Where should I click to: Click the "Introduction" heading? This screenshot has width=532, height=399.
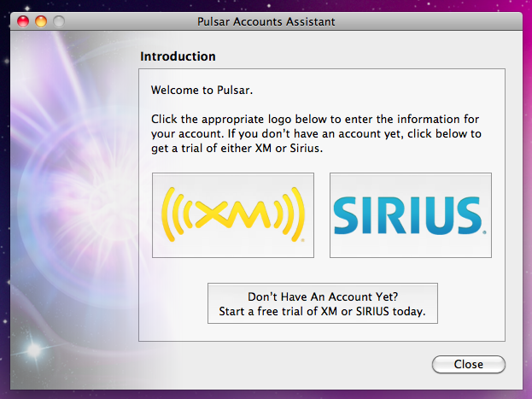point(178,56)
